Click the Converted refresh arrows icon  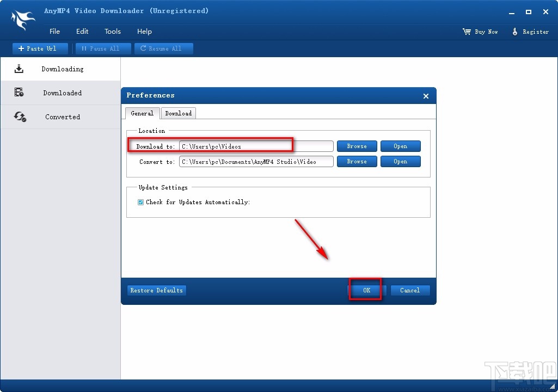20,117
